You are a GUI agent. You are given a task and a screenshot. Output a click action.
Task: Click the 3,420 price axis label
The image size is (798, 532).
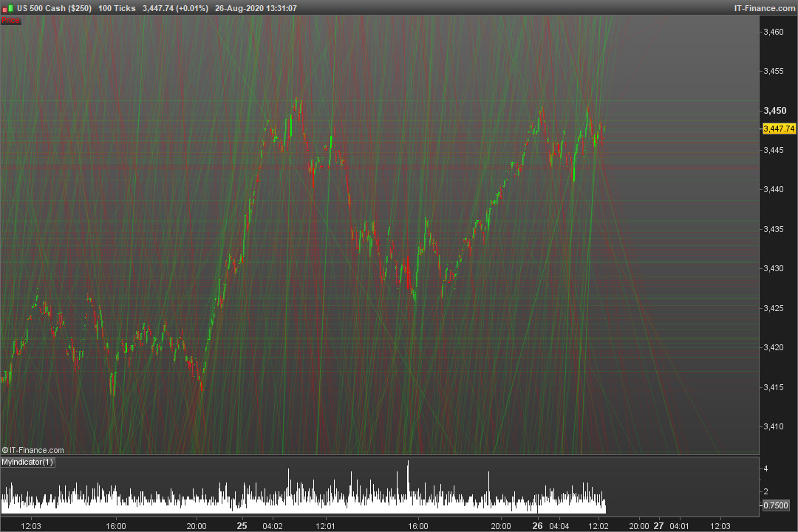click(x=774, y=347)
